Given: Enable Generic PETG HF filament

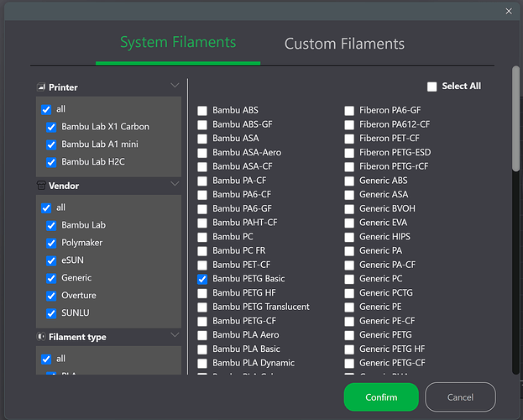Looking at the screenshot, I should (349, 349).
